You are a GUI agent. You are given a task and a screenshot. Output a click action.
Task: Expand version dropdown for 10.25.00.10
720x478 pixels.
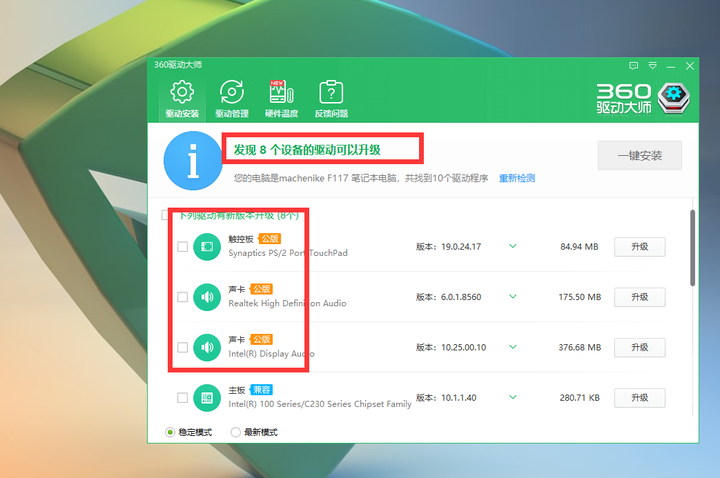(513, 347)
